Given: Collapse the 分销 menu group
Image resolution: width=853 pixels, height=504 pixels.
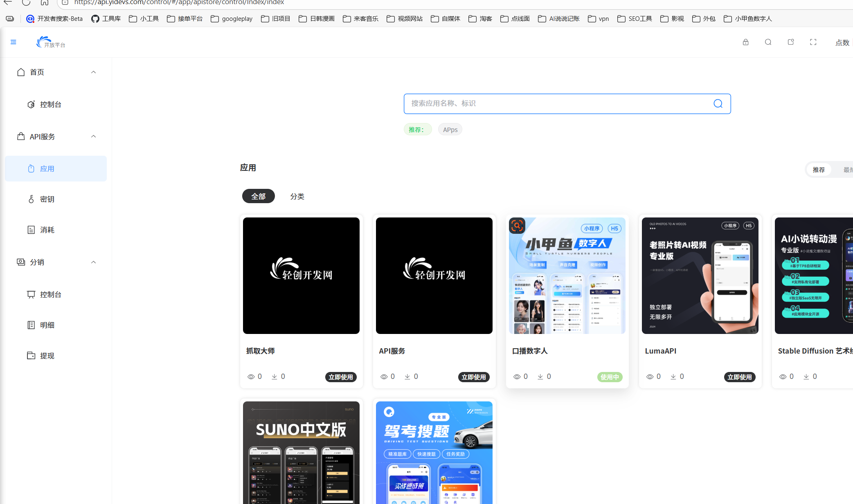Looking at the screenshot, I should point(93,262).
